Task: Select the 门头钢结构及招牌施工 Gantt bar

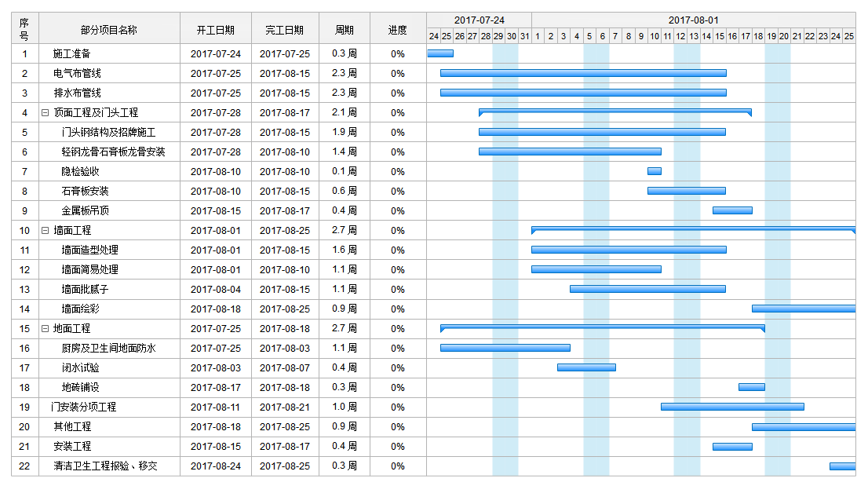Action: click(x=602, y=132)
